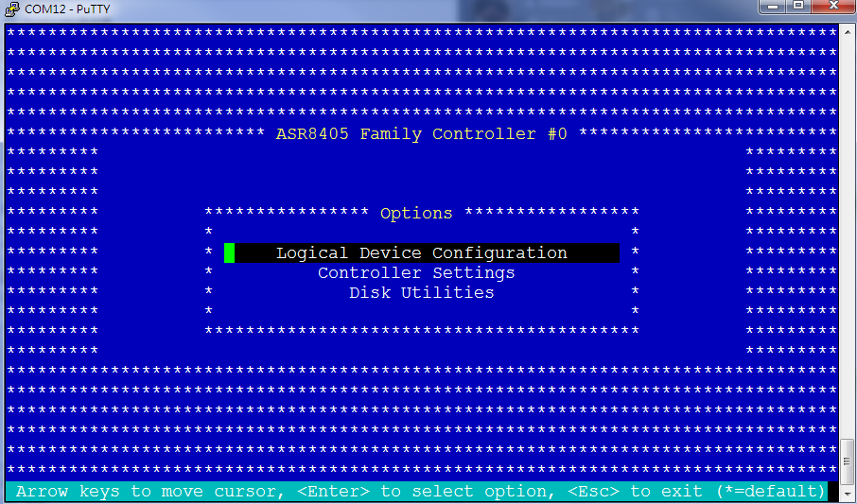This screenshot has height=504, width=857.
Task: Click the terminal scrollbar thumb
Action: tap(846, 461)
